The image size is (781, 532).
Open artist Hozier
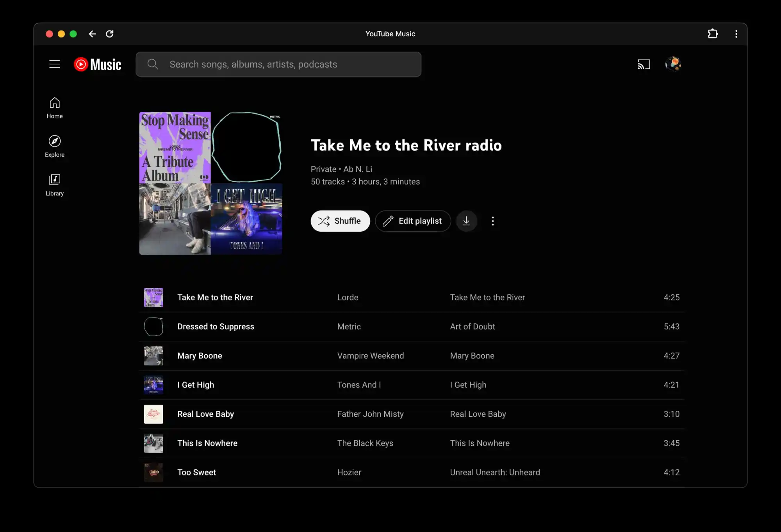tap(349, 472)
